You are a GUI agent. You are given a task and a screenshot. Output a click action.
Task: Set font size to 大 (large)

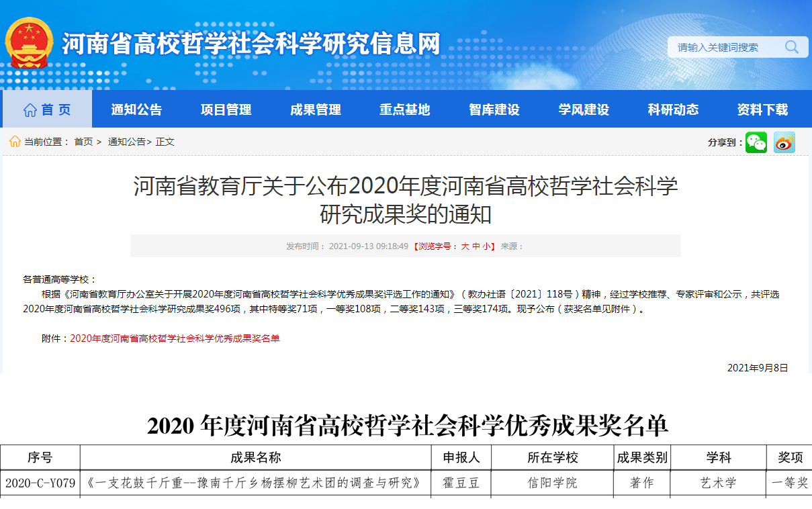click(x=465, y=246)
